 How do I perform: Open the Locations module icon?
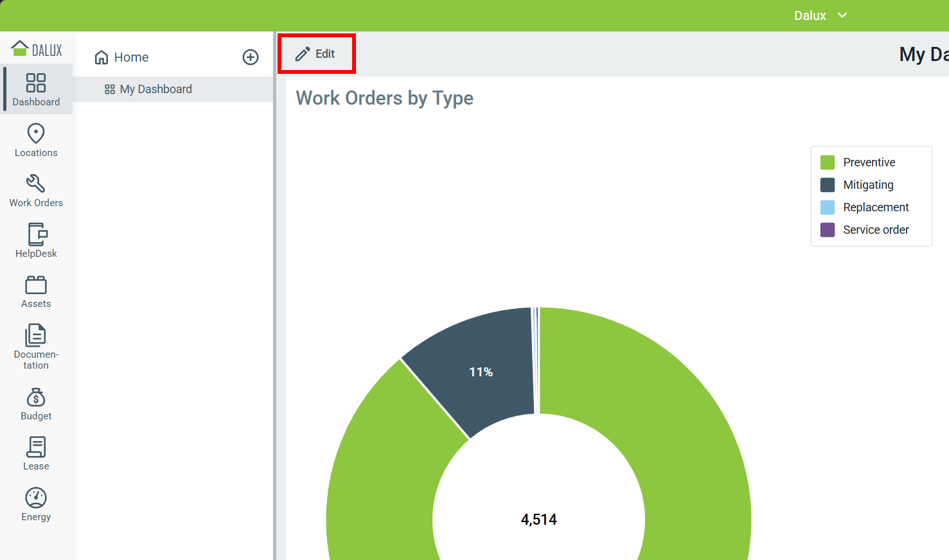pos(36,140)
